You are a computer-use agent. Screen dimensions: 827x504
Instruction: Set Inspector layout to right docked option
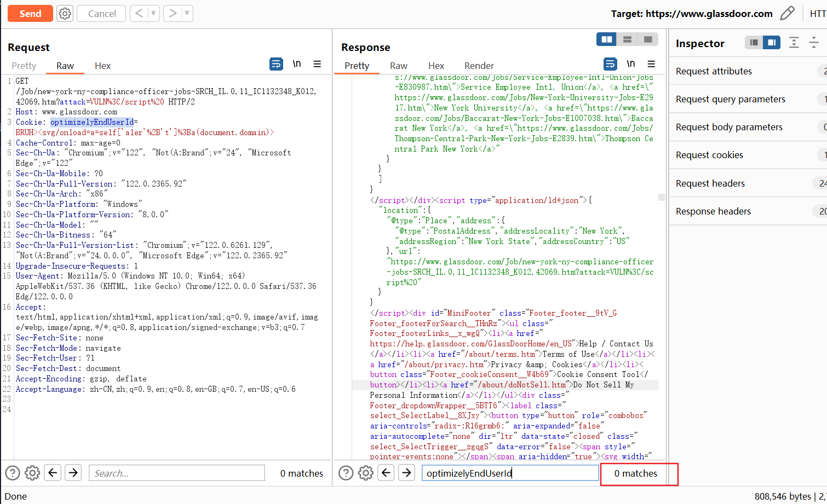coord(772,42)
